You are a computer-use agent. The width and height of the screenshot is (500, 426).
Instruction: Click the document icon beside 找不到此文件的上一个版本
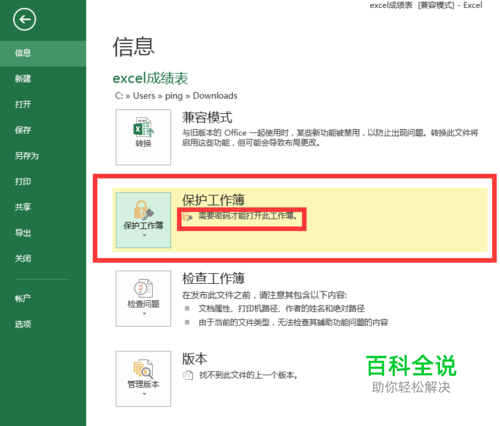(188, 376)
